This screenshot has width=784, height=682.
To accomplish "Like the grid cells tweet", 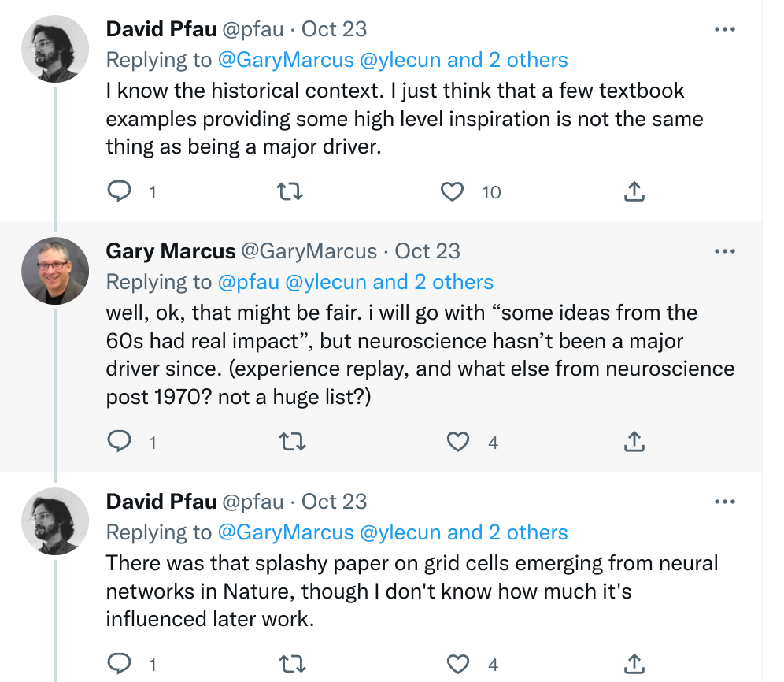I will tap(458, 665).
